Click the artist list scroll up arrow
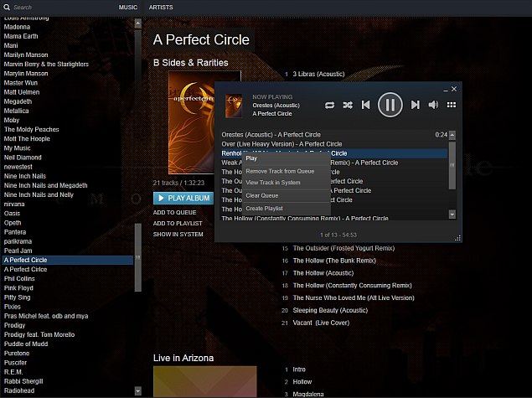 click(137, 23)
